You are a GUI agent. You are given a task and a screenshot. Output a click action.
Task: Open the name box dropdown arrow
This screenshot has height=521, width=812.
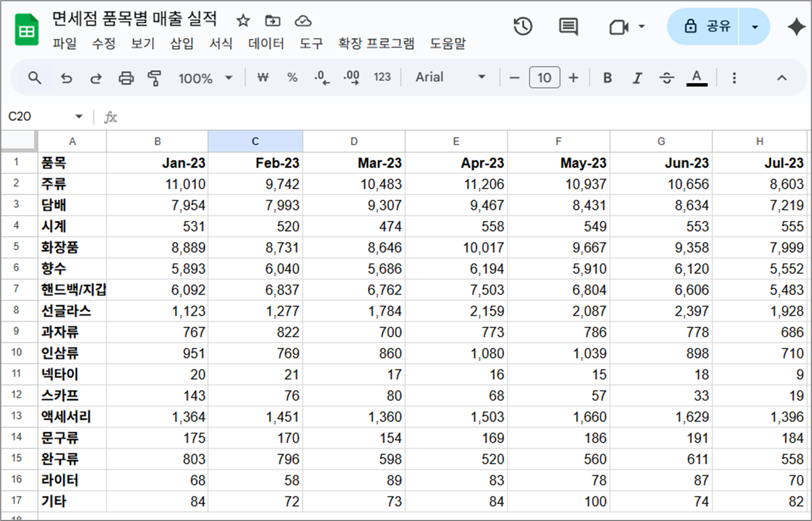click(79, 116)
